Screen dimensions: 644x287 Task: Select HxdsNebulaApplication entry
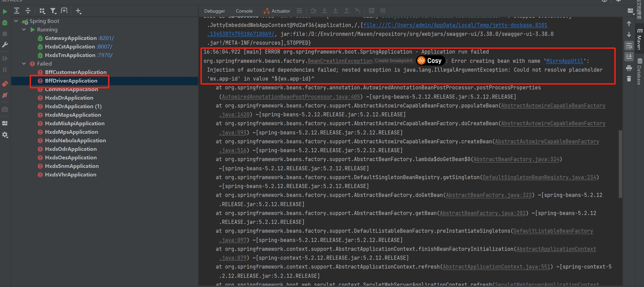(x=75, y=140)
